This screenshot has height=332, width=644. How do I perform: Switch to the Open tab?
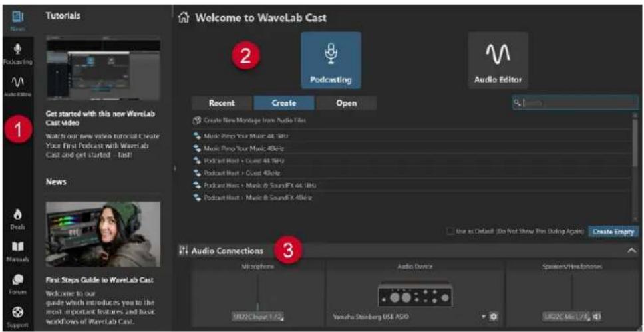tap(346, 103)
